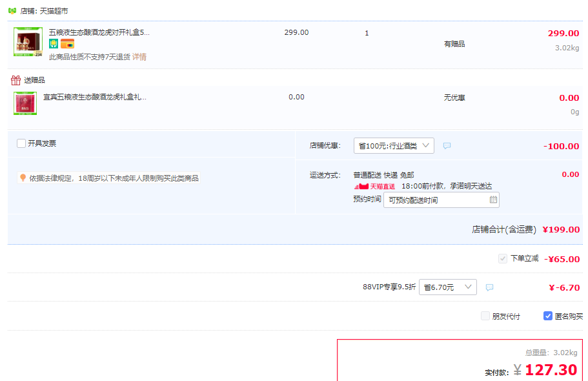Click the green service badge under product title
The width and height of the screenshot is (588, 381).
point(54,44)
